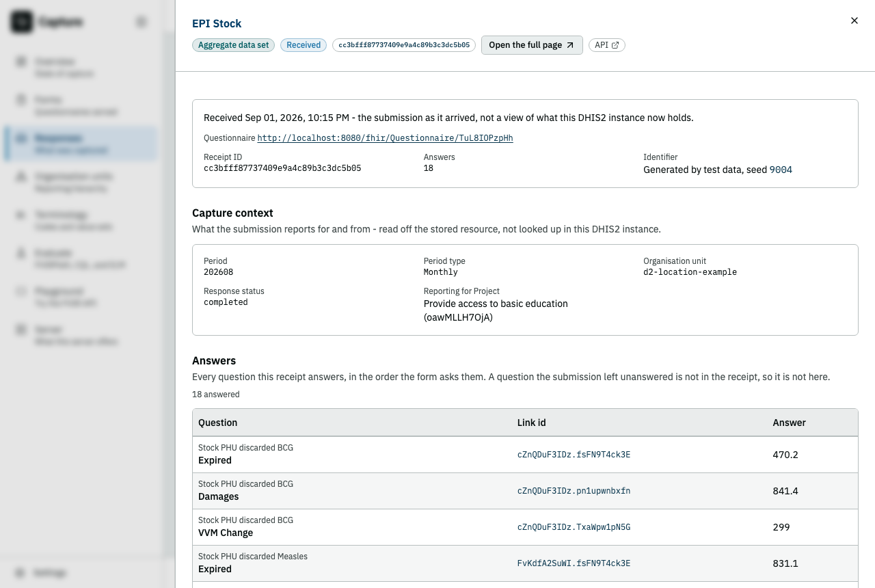This screenshot has width=875, height=588.
Task: Click the Question column header
Action: pos(218,423)
